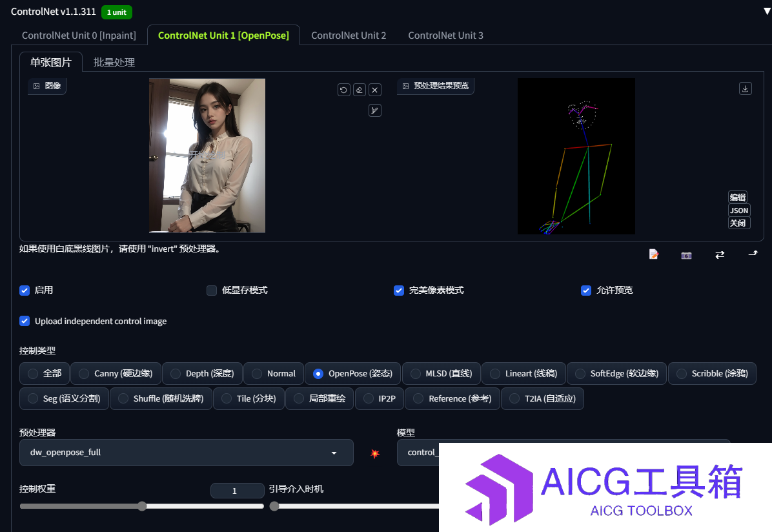Toggle the 允许预览 checkbox
The image size is (772, 532).
(x=586, y=291)
